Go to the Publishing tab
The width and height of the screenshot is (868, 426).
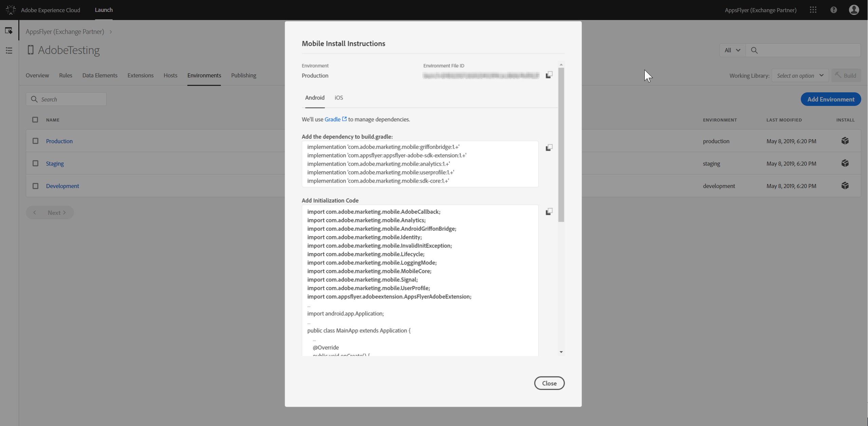(x=243, y=75)
